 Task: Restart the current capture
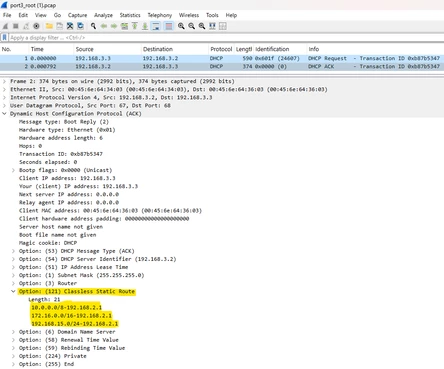pyautogui.click(x=26, y=26)
